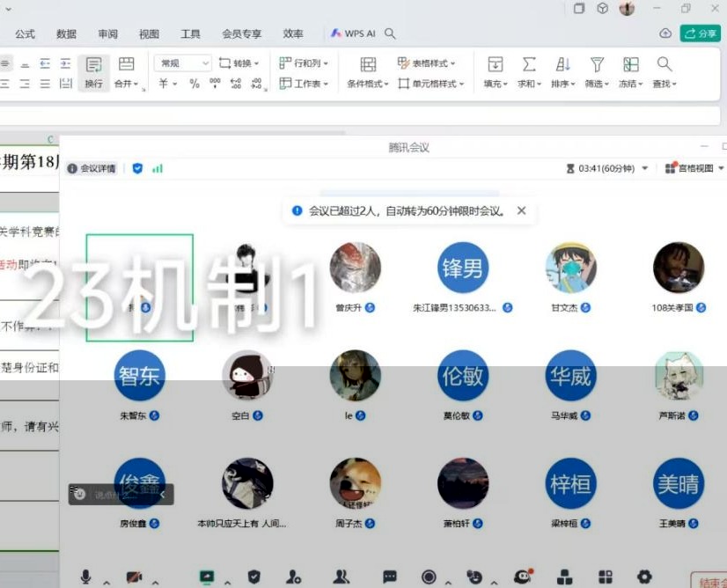This screenshot has height=588, width=727.
Task: Open the invite participants icon
Action: tap(293, 577)
